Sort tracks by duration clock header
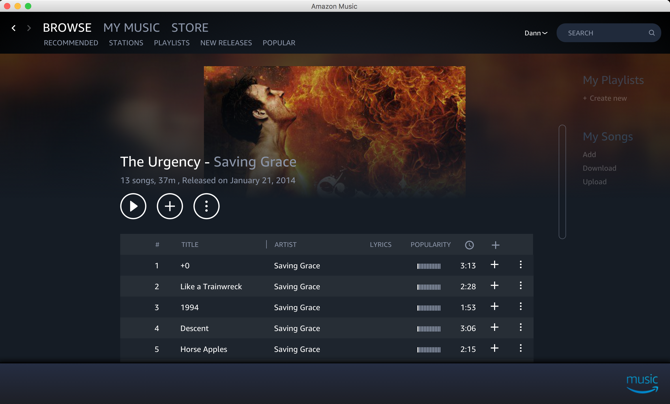 (469, 245)
